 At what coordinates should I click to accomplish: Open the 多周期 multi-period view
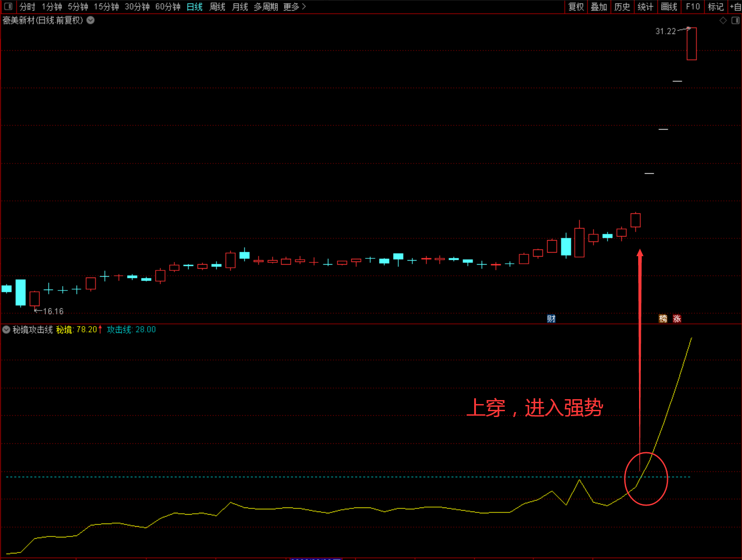tap(266, 7)
